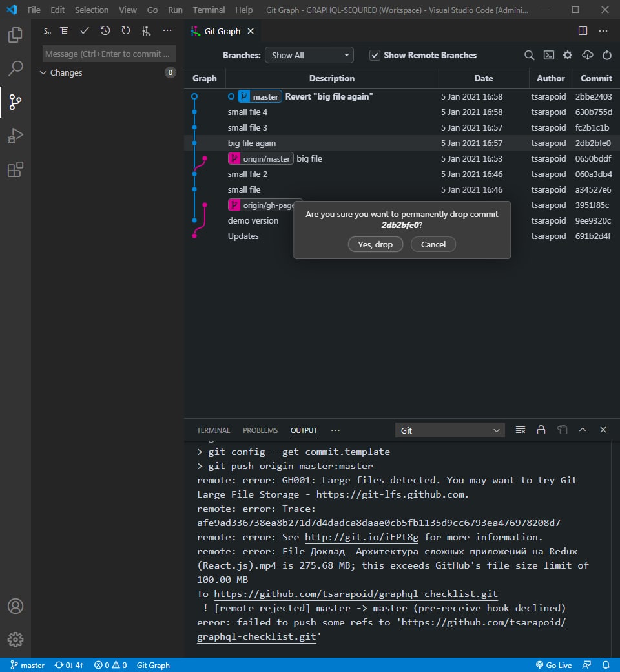Image resolution: width=620 pixels, height=672 pixels.
Task: Open the Terminal menu
Action: 209,10
